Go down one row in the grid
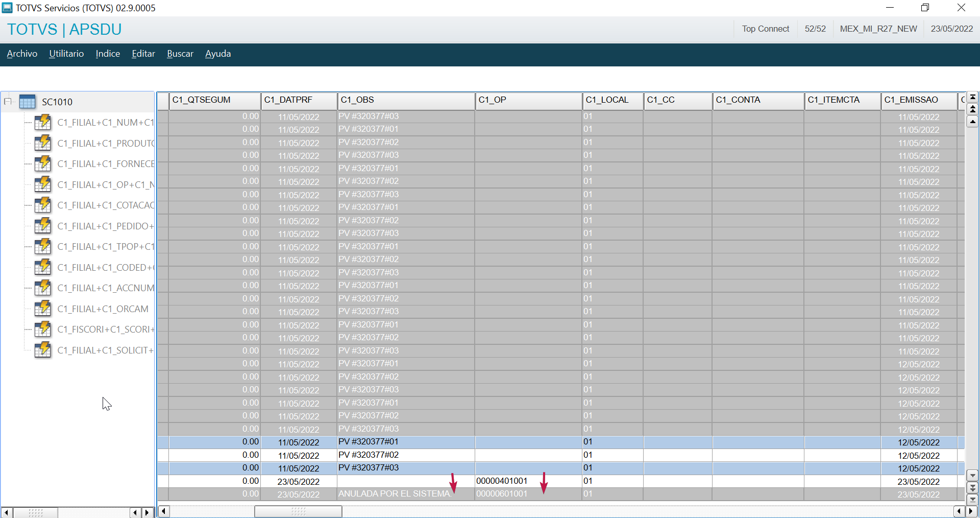980x518 pixels. pyautogui.click(x=972, y=475)
